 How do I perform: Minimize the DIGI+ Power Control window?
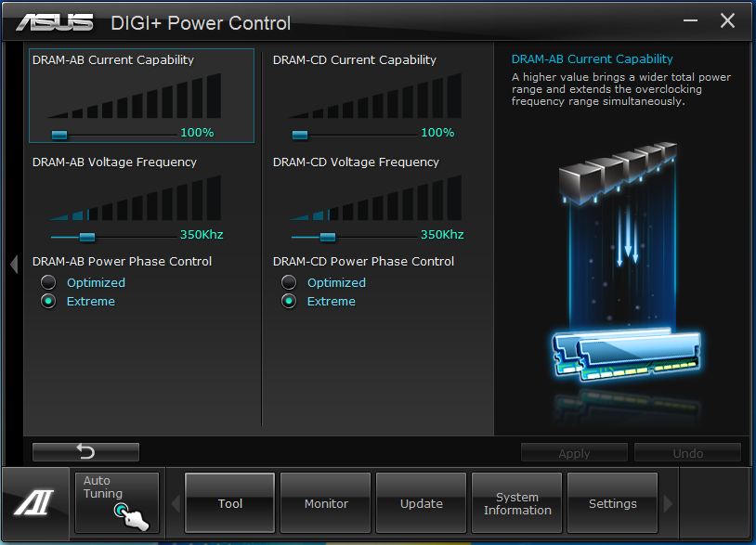point(690,20)
